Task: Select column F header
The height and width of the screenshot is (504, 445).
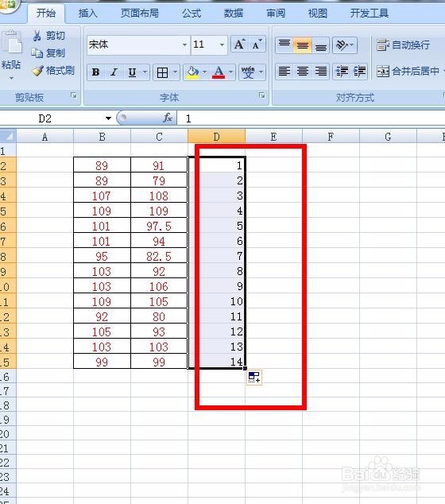Action: (331, 137)
